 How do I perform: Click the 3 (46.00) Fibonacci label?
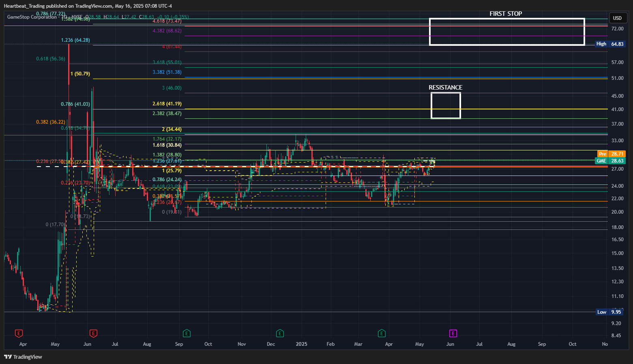172,88
